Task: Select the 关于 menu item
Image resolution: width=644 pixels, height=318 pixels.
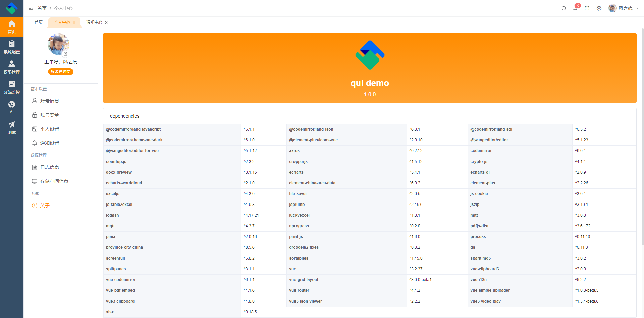Action: pyautogui.click(x=61, y=206)
